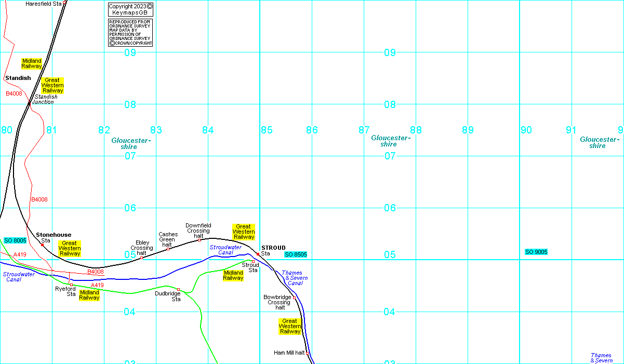Click the Downfield Crossing halt marker
This screenshot has width=624, height=364.
tap(199, 240)
